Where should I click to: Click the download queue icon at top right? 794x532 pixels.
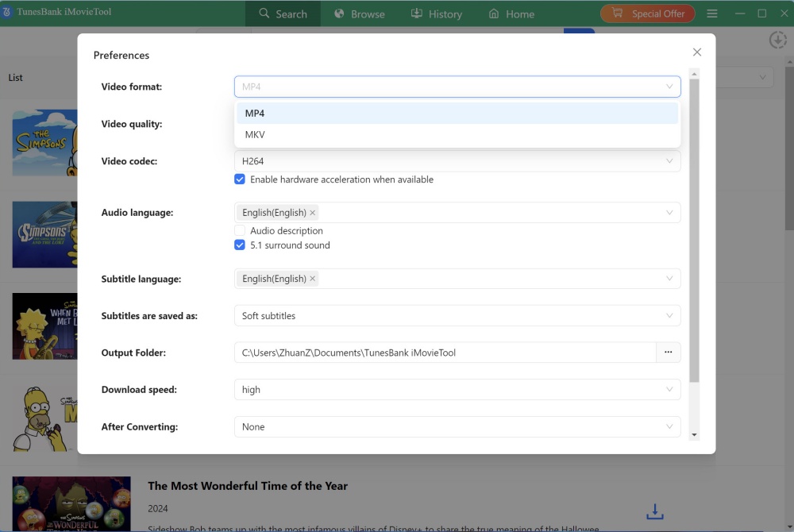777,40
